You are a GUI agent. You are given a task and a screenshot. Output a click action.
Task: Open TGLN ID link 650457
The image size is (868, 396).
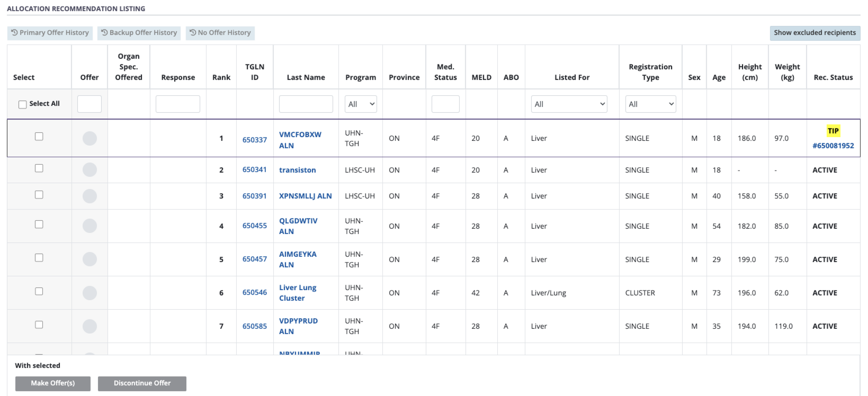[x=254, y=259]
